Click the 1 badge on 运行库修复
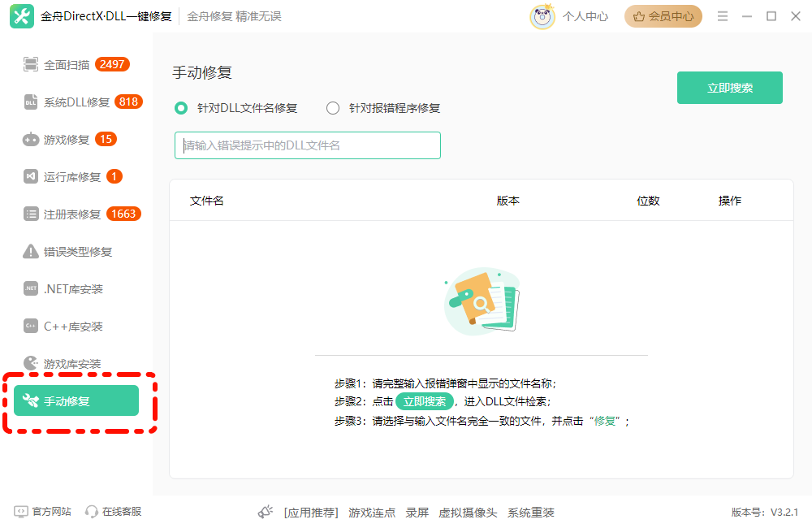This screenshot has height=528, width=812. pyautogui.click(x=114, y=176)
